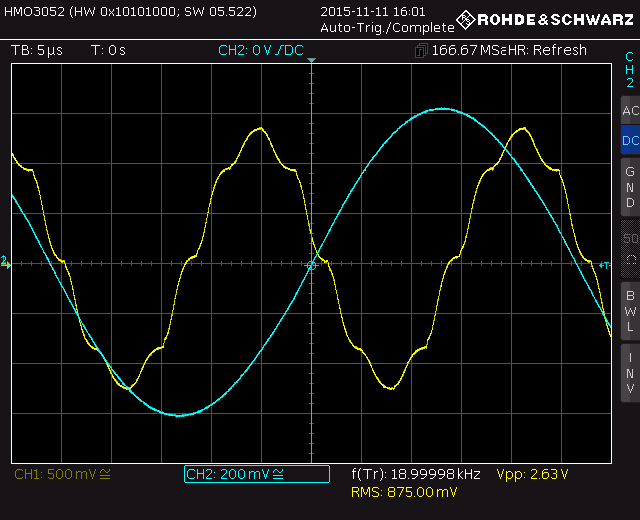This screenshot has width=640, height=520.
Task: Click the RMS 875.00 mV measurement
Action: (404, 493)
